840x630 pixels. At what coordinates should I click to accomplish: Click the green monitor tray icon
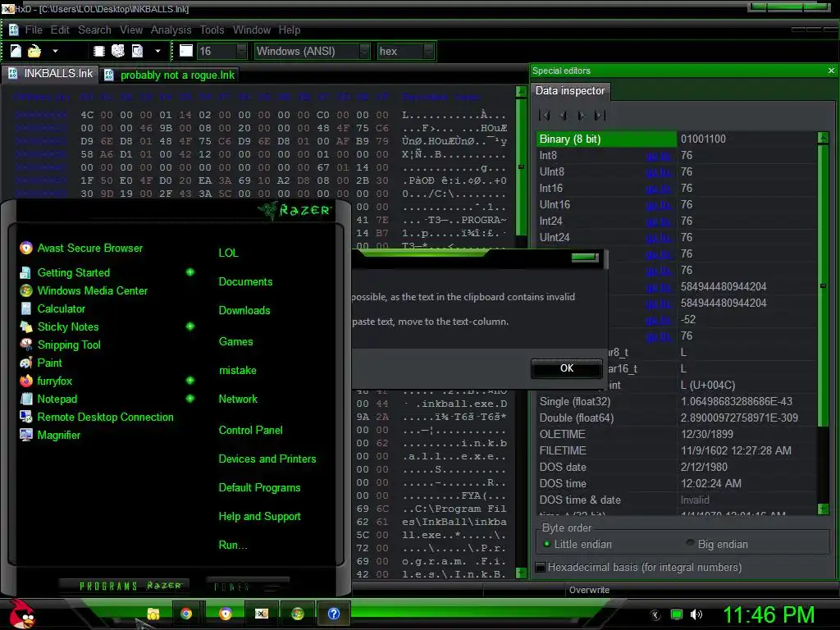coord(677,614)
